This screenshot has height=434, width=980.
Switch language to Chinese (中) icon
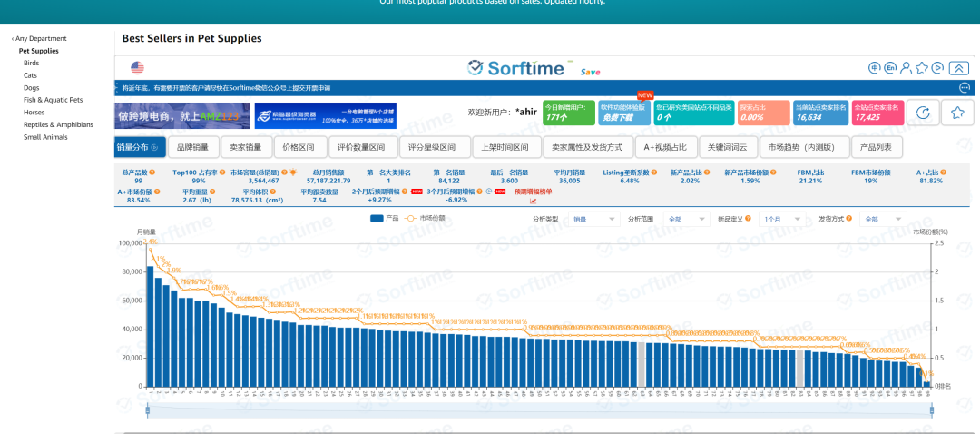[875, 68]
